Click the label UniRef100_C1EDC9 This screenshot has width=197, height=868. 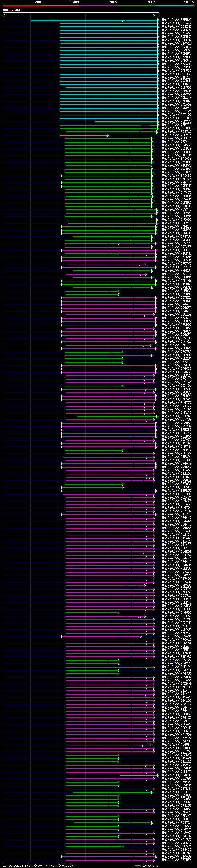[x=177, y=291]
